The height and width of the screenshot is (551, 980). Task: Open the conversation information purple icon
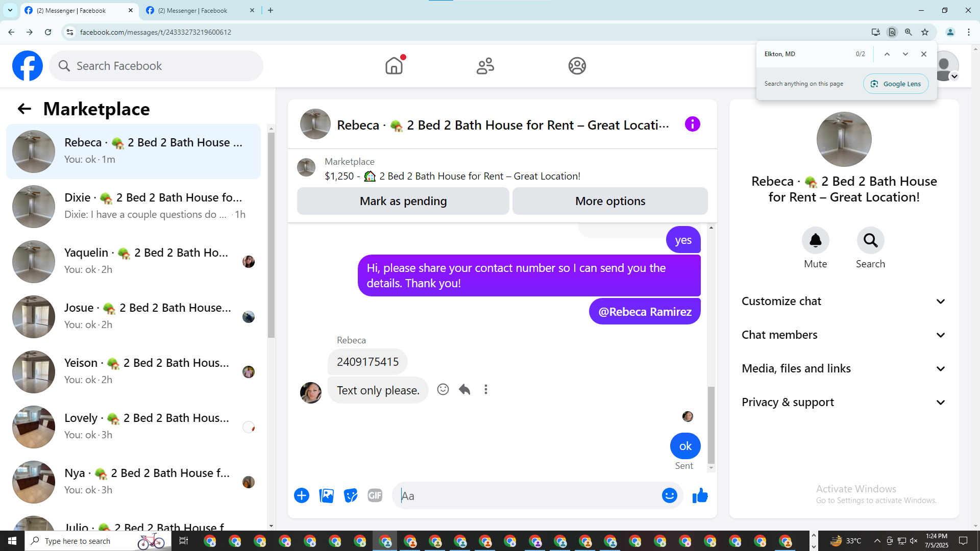tap(692, 124)
